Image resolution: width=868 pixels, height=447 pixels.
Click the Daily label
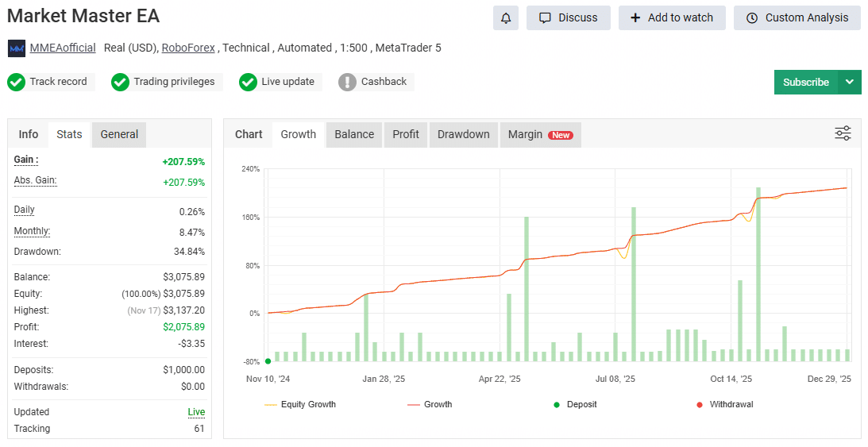coord(25,210)
